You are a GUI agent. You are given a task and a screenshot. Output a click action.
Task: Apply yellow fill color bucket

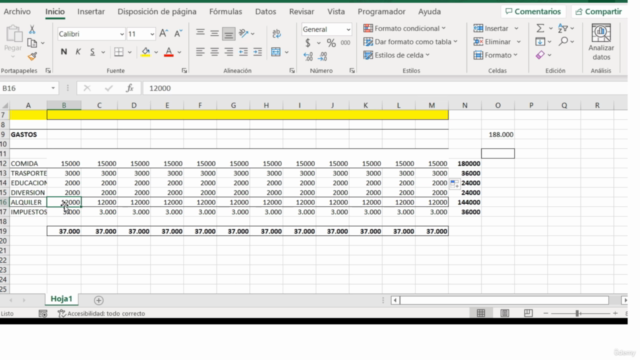tap(146, 52)
